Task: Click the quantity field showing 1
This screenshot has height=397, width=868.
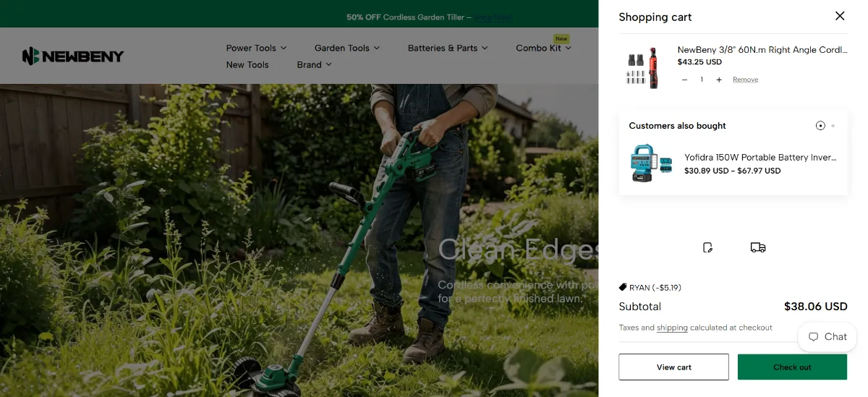Action: (x=702, y=80)
